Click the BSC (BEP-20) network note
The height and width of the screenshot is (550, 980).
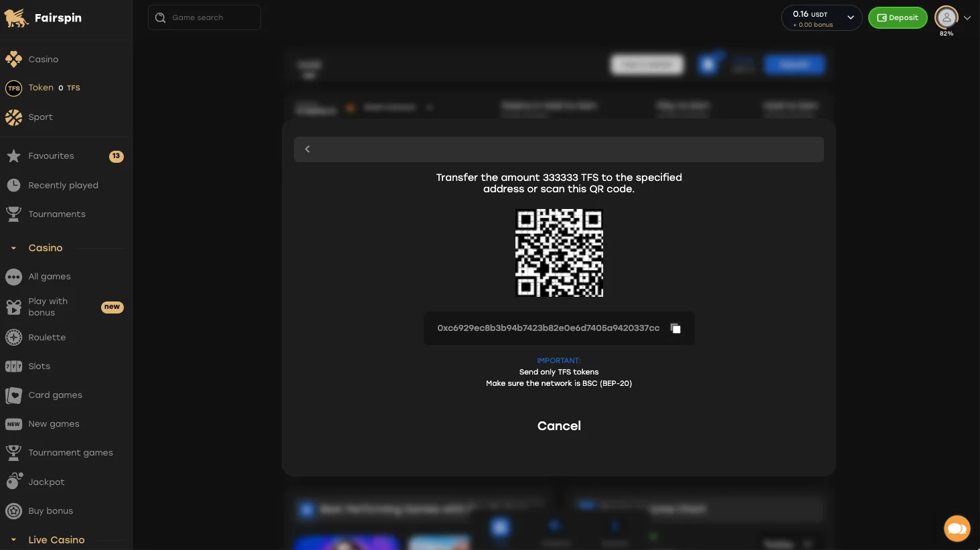pyautogui.click(x=559, y=383)
